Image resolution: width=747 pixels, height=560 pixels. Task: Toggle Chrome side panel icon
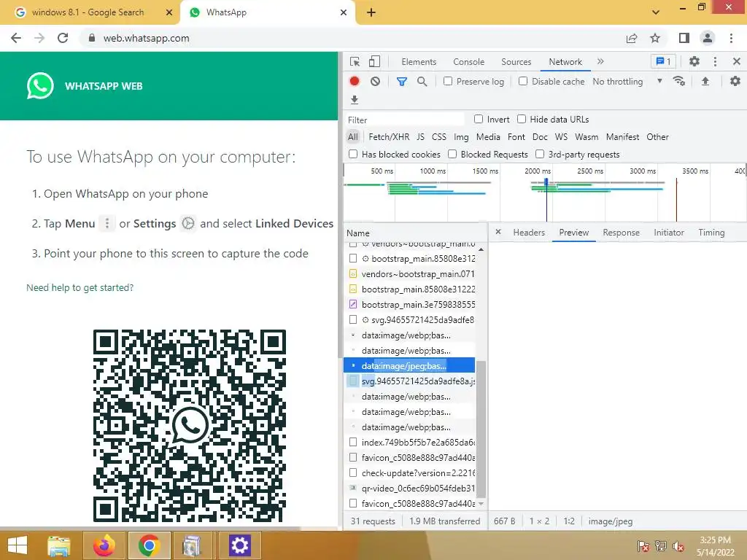click(684, 38)
